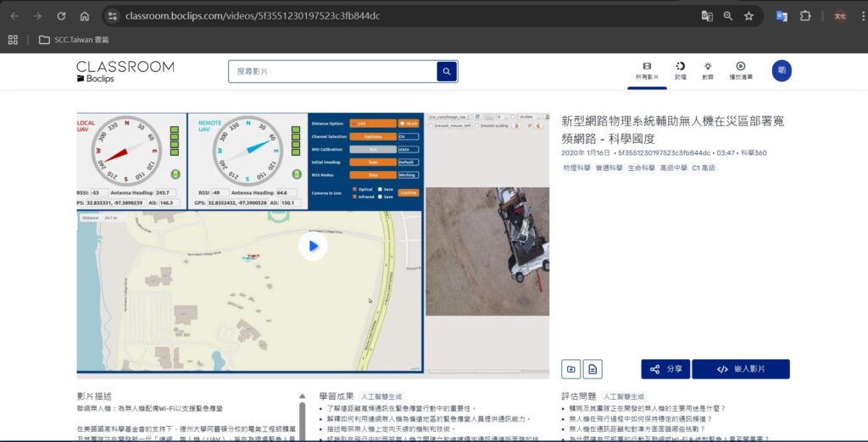
Task: Add video to playlist folder icon
Action: (x=570, y=369)
